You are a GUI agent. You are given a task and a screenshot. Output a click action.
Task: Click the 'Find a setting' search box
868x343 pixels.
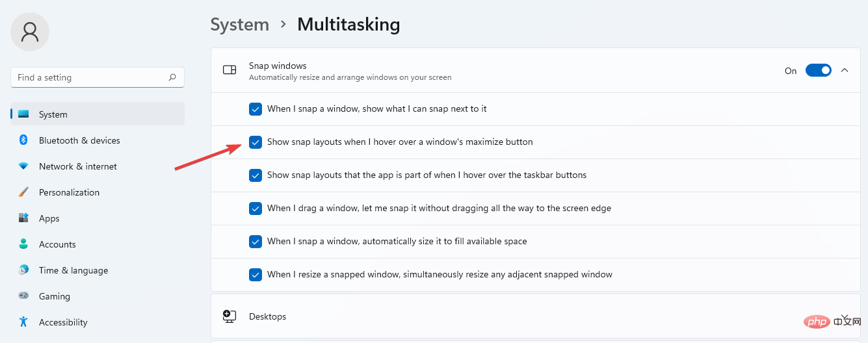click(x=91, y=77)
